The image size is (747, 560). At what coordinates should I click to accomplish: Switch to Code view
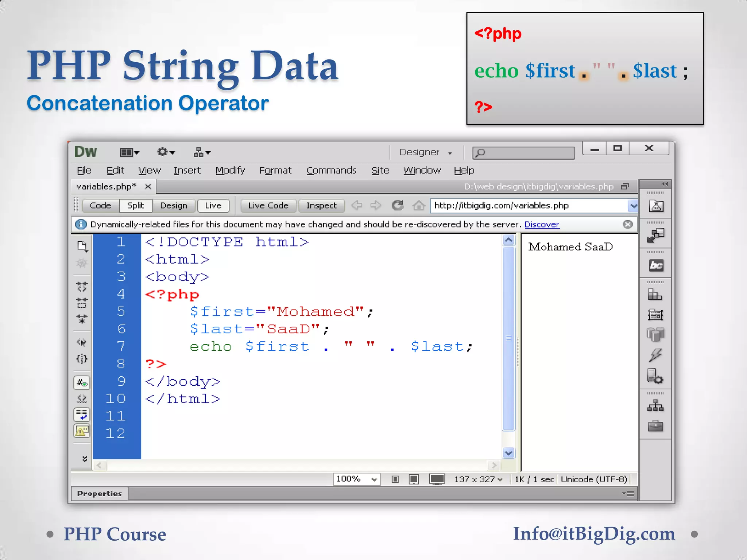coord(100,205)
